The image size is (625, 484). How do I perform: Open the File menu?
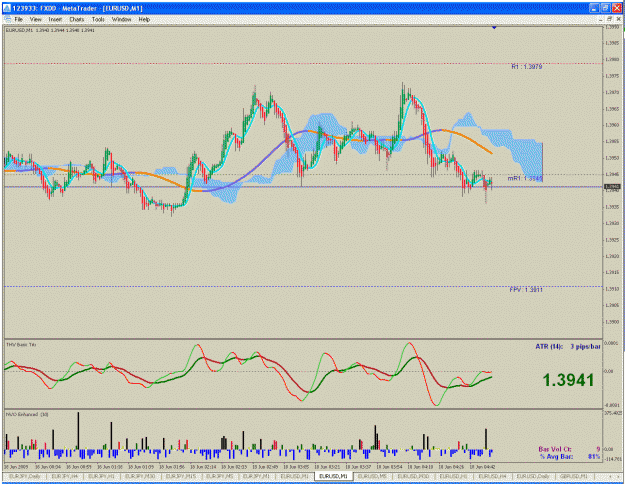(x=19, y=19)
